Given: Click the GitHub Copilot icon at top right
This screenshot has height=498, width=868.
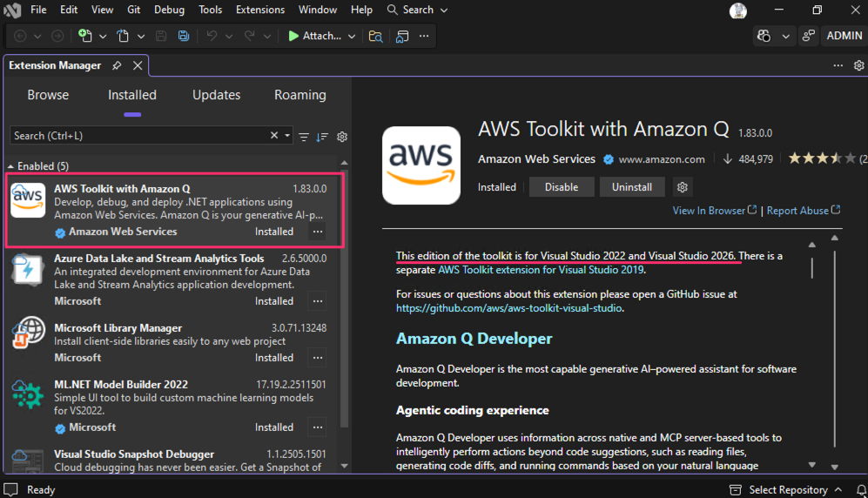Looking at the screenshot, I should (x=764, y=36).
